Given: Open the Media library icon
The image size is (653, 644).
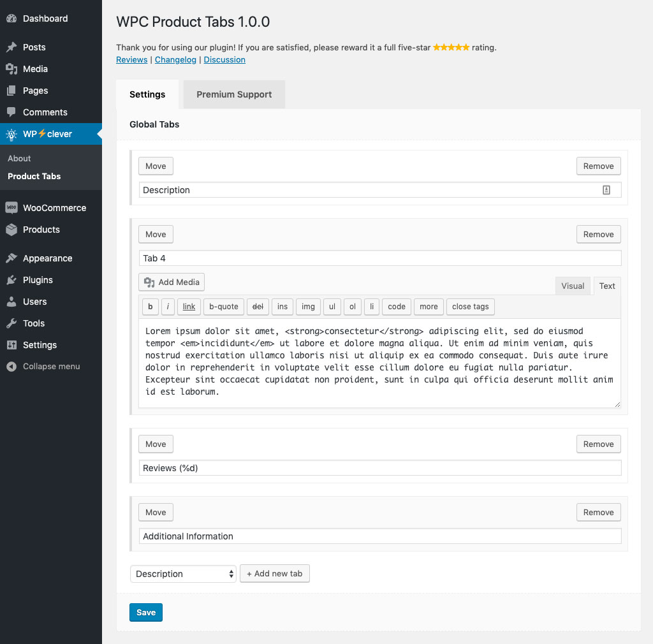Looking at the screenshot, I should pyautogui.click(x=11, y=69).
